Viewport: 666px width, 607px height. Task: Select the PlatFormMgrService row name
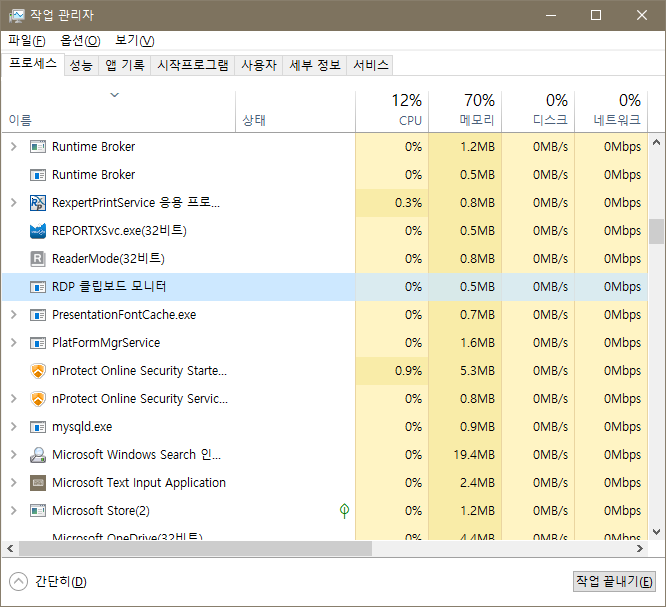point(106,343)
